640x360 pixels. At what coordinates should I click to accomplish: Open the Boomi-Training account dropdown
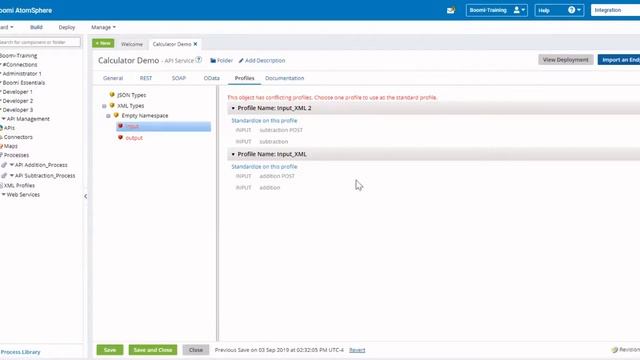(x=497, y=10)
